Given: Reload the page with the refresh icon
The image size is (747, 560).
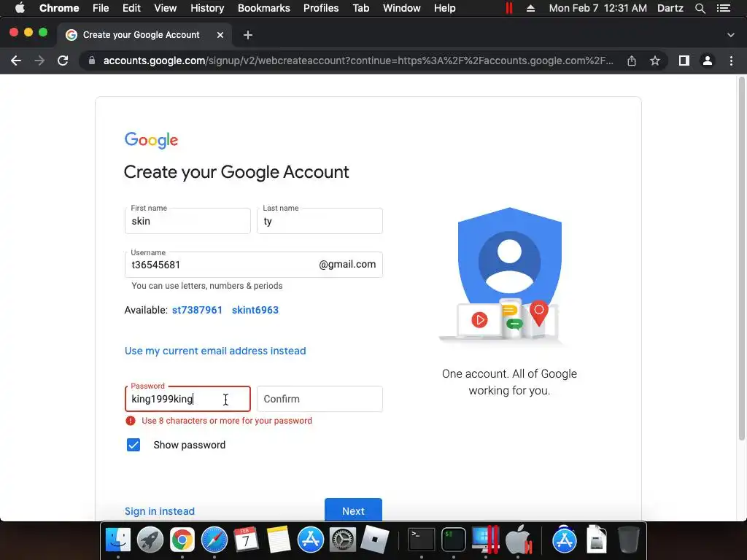Looking at the screenshot, I should (63, 61).
